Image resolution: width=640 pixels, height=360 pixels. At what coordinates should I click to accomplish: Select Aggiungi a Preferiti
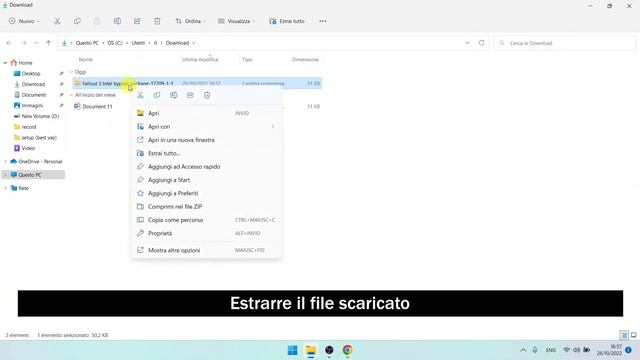tap(206, 193)
